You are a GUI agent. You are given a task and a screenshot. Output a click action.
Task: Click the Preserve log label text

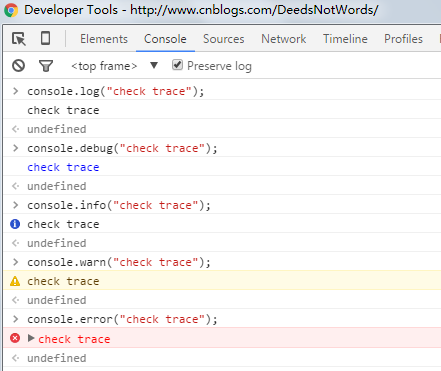(219, 66)
